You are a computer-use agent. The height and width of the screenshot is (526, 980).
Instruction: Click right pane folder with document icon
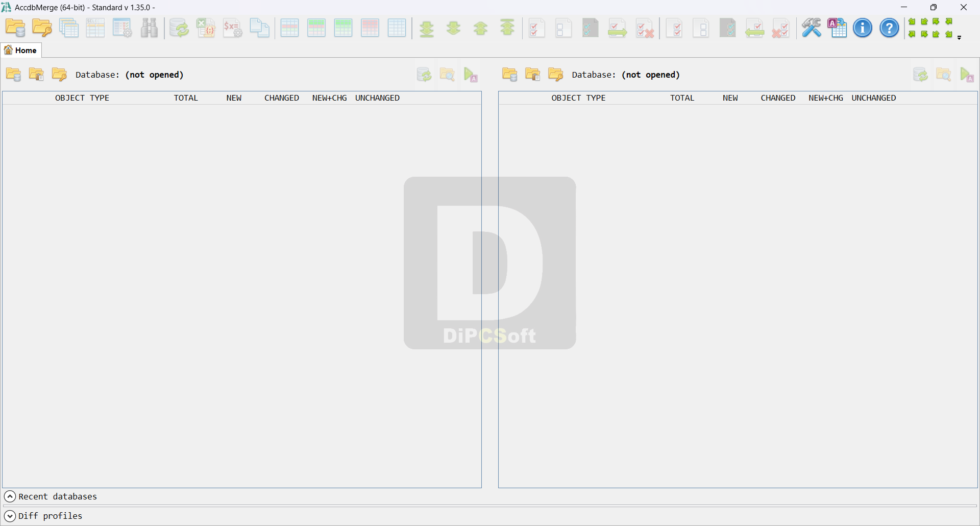pos(532,75)
